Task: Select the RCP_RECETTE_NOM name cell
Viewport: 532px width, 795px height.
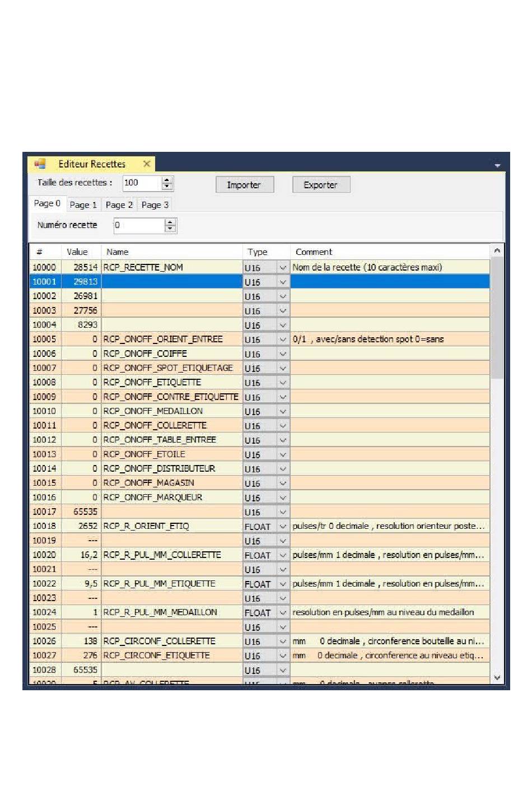Action: point(171,267)
